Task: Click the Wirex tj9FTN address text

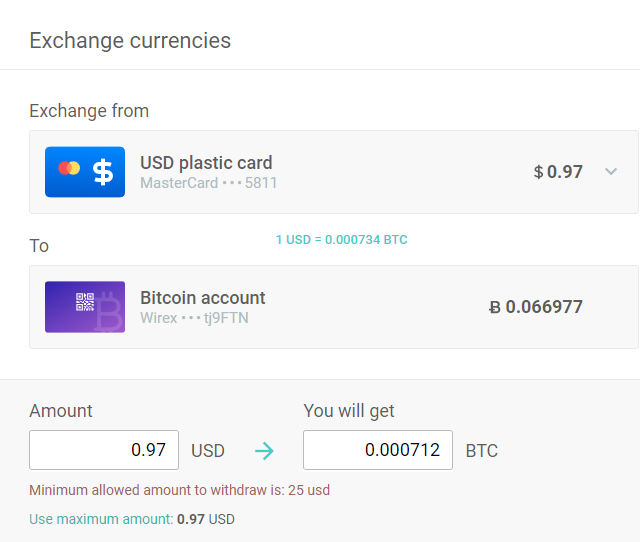Action: pyautogui.click(x=194, y=318)
